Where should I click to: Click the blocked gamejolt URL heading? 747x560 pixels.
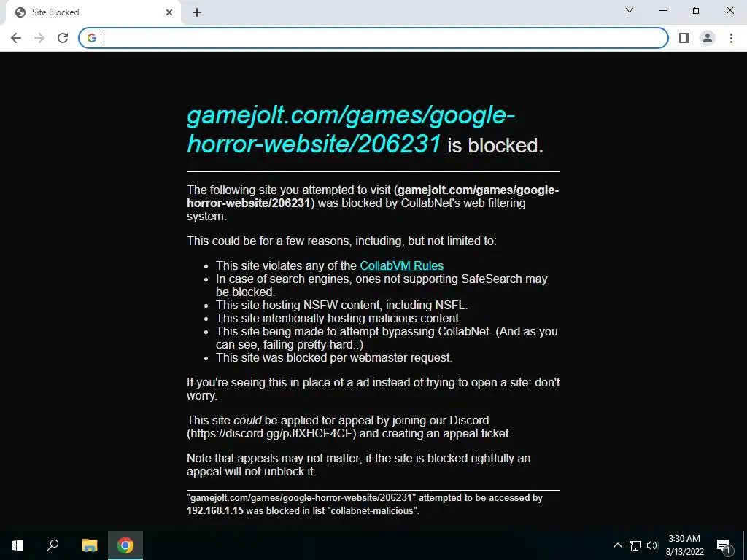pos(351,130)
